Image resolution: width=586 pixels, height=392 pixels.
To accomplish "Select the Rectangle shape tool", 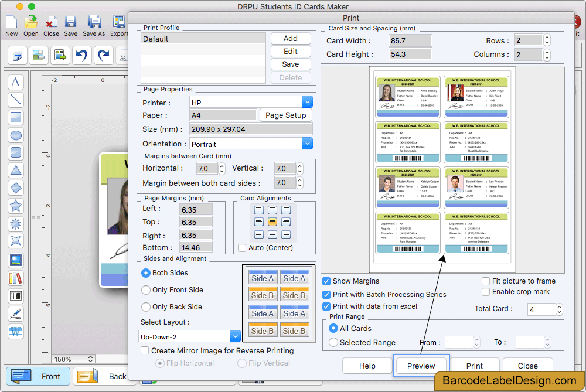I will click(x=16, y=117).
